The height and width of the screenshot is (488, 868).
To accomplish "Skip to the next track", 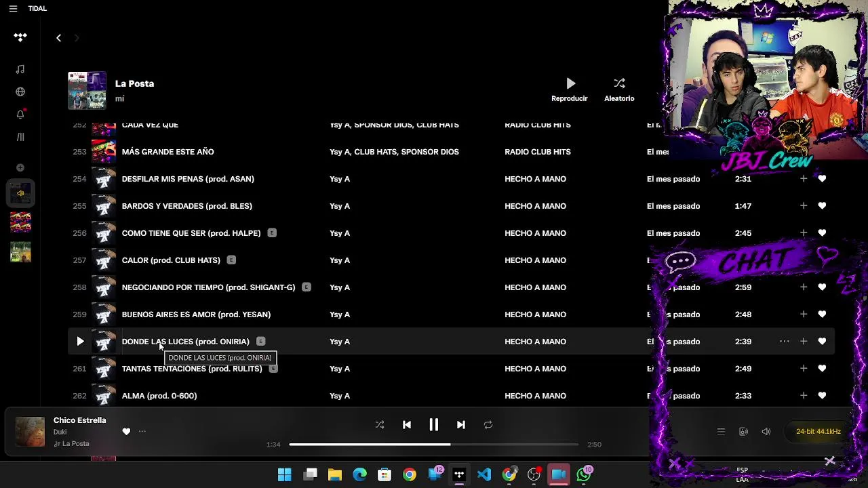I will (461, 425).
